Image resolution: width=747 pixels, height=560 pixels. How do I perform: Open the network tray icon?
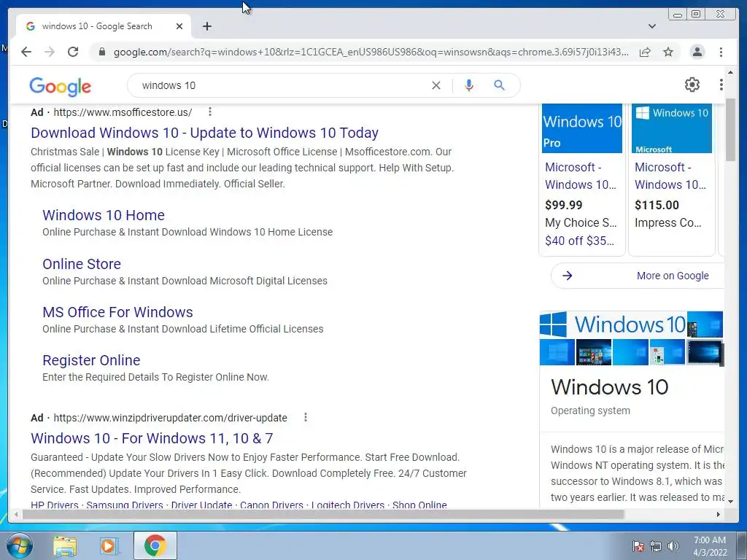click(x=656, y=546)
